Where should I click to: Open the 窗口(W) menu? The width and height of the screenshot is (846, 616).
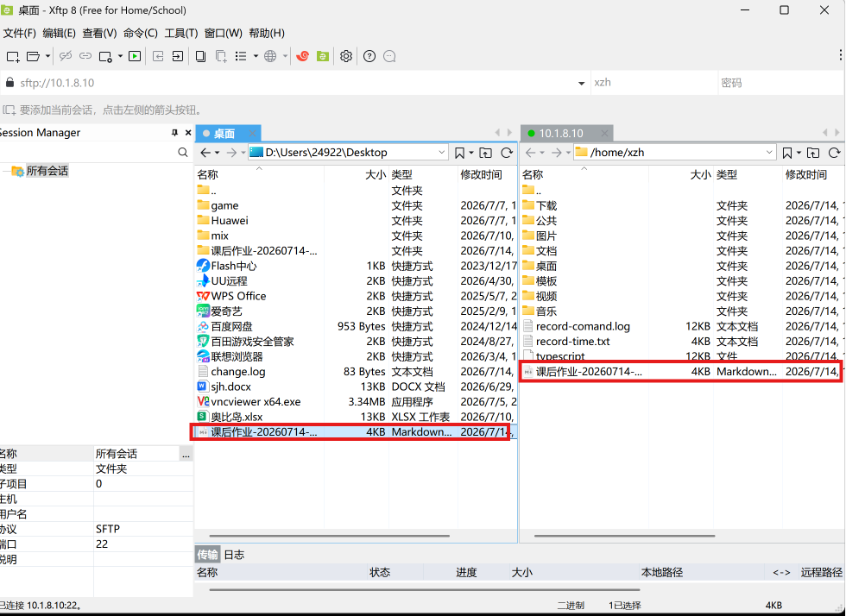pos(223,34)
